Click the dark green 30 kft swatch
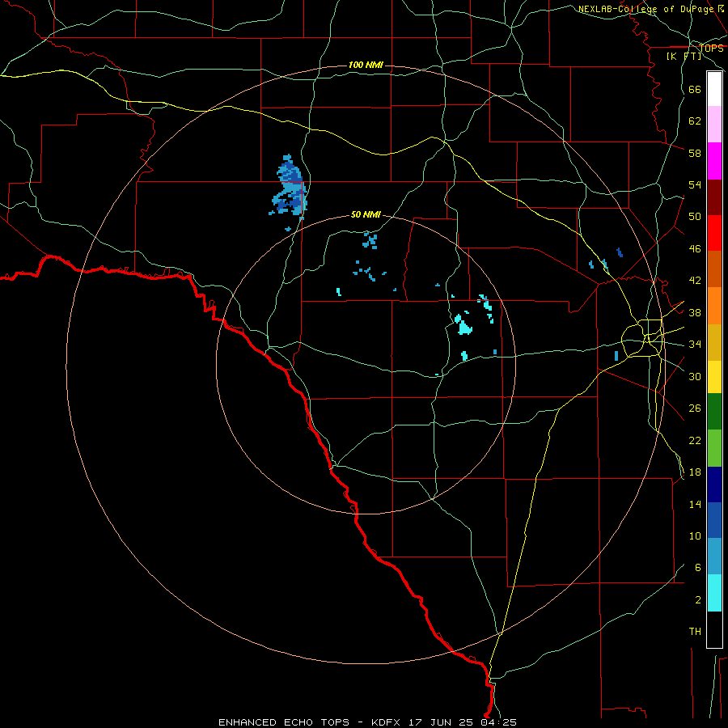The height and width of the screenshot is (728, 728). (x=714, y=412)
